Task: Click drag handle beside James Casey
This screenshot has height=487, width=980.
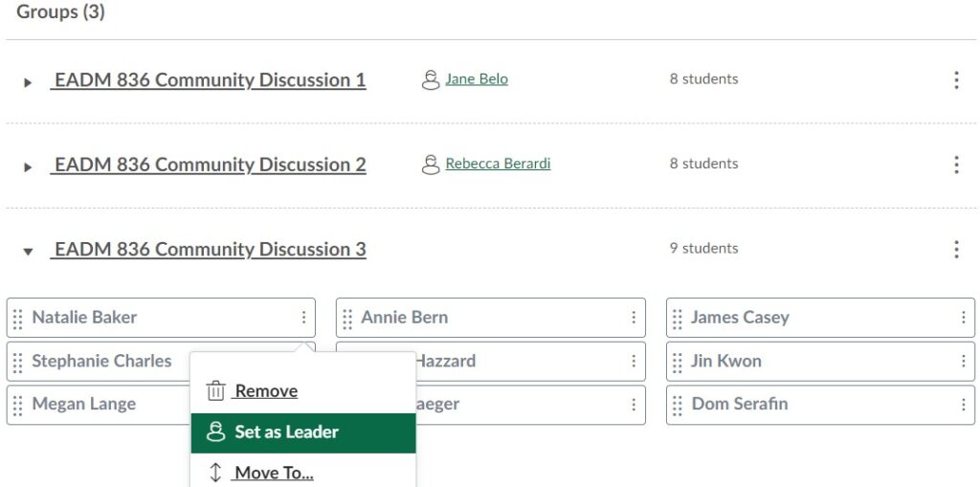Action: pos(677,319)
